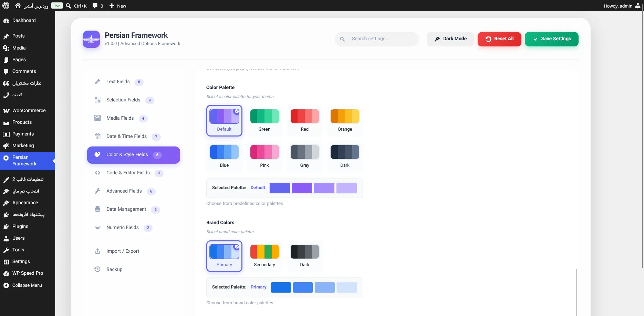
Task: Click the Reset All button
Action: 499,39
